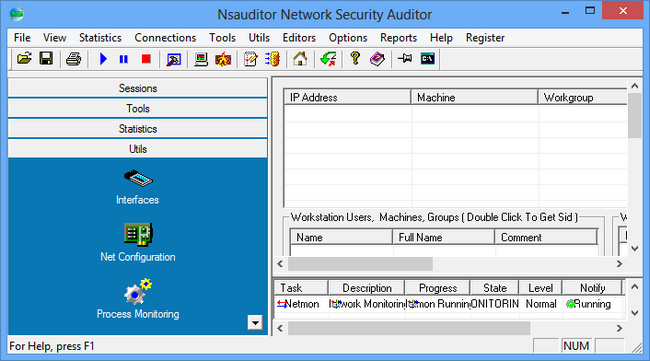
Task: Open the Statistics menu
Action: (x=100, y=38)
